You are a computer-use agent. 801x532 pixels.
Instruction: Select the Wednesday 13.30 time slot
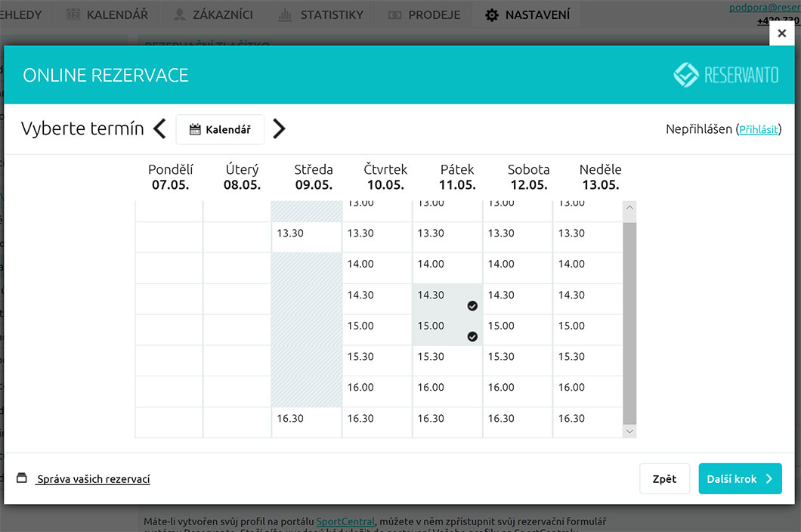306,237
